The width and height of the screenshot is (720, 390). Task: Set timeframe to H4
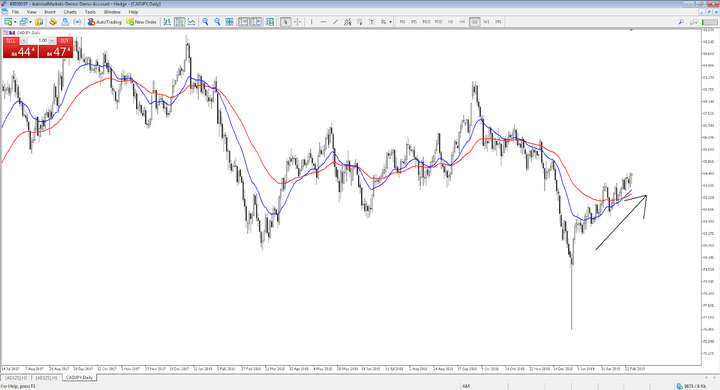click(462, 22)
